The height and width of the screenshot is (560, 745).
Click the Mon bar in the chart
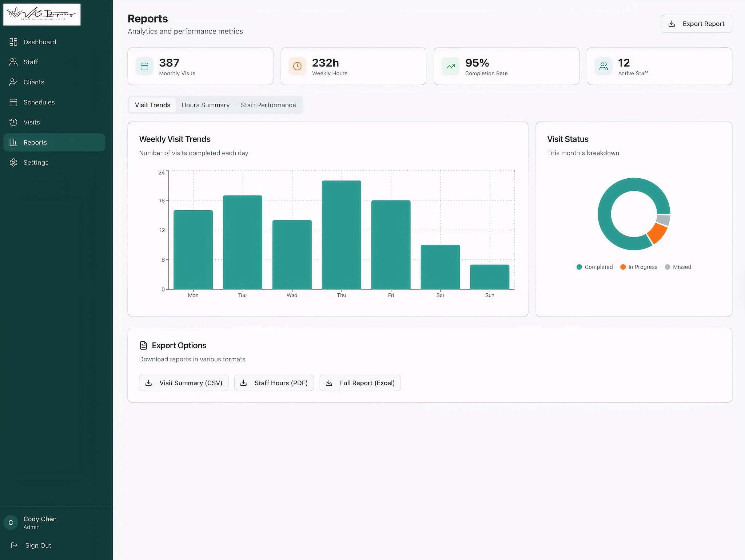tap(193, 250)
